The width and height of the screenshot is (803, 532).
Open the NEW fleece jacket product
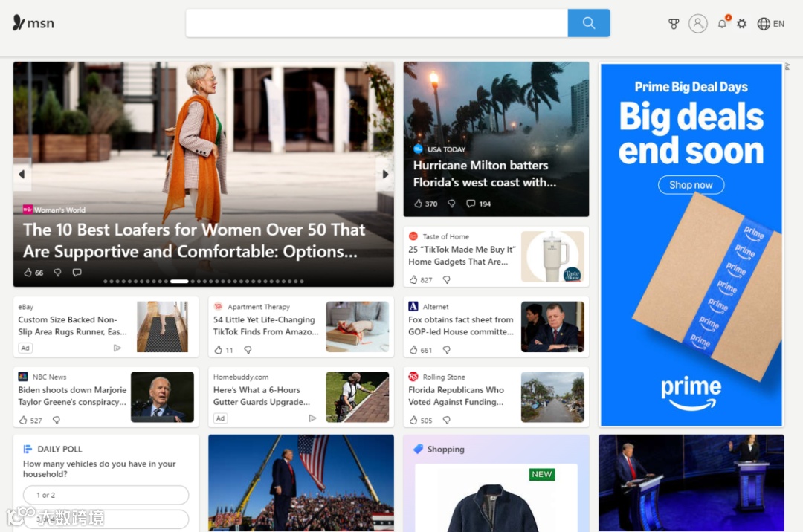(x=496, y=498)
